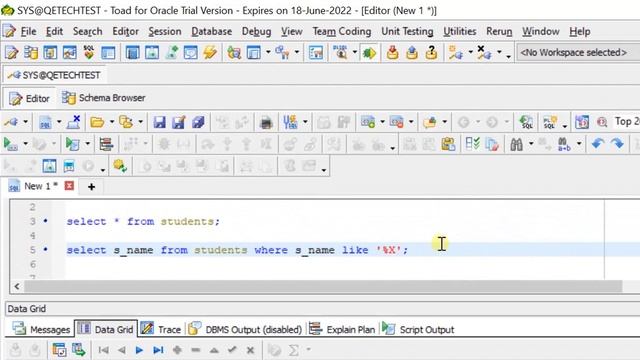Viewport: 640px width, 360px height.
Task: Click the Undo arrow icon
Action: (598, 144)
